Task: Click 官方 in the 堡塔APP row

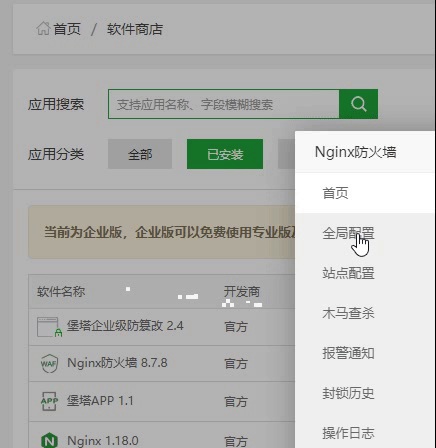Action: coord(236,401)
